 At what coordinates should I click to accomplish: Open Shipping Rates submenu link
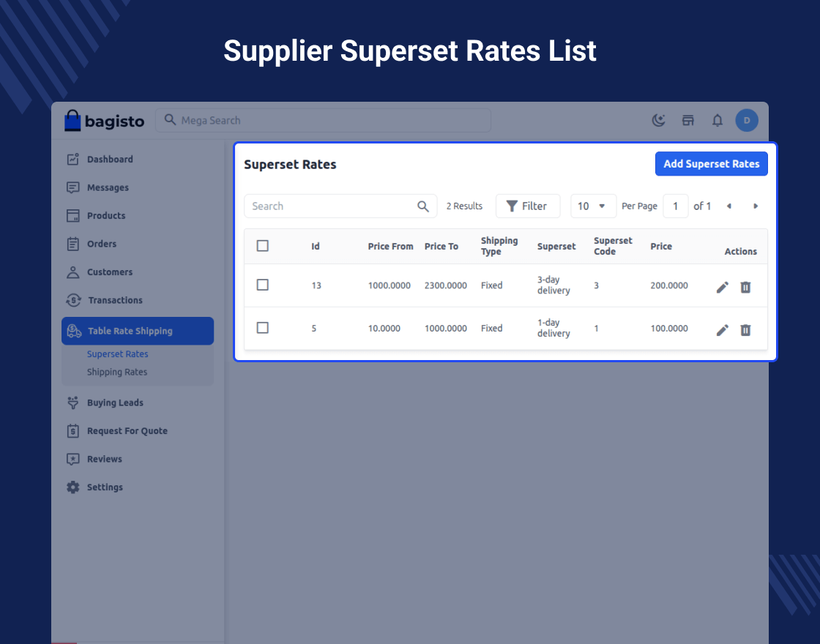coord(117,372)
